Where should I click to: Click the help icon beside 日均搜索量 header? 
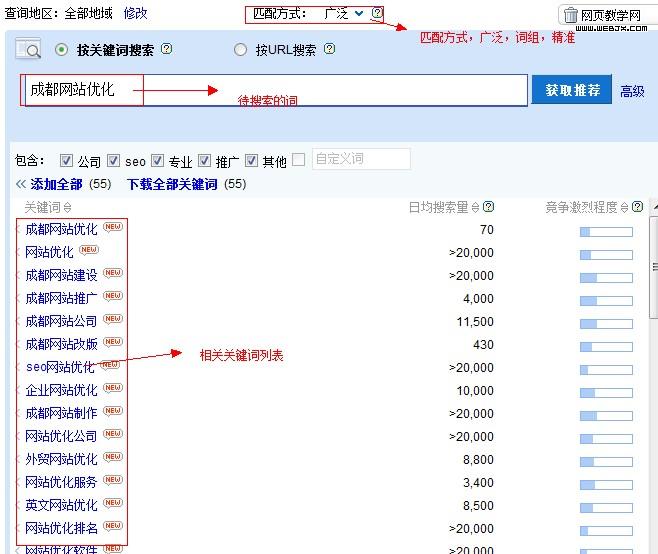point(488,207)
